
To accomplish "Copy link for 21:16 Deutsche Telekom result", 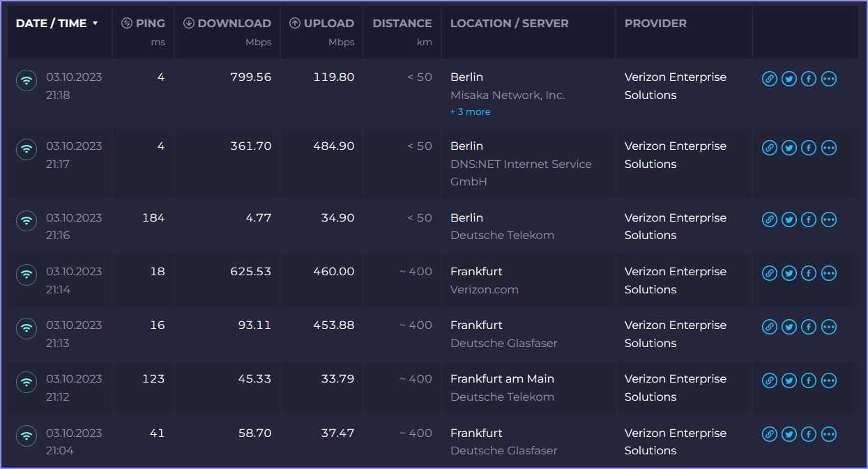I will [x=770, y=220].
